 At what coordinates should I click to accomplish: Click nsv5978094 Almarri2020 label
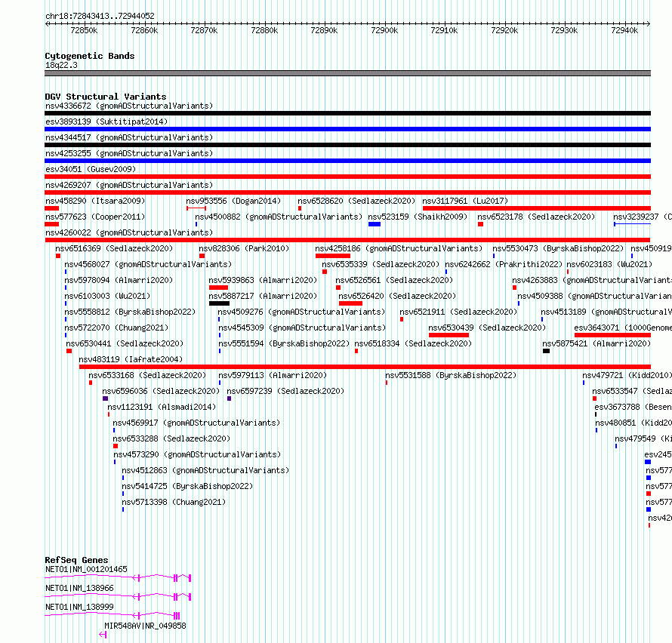(x=119, y=280)
